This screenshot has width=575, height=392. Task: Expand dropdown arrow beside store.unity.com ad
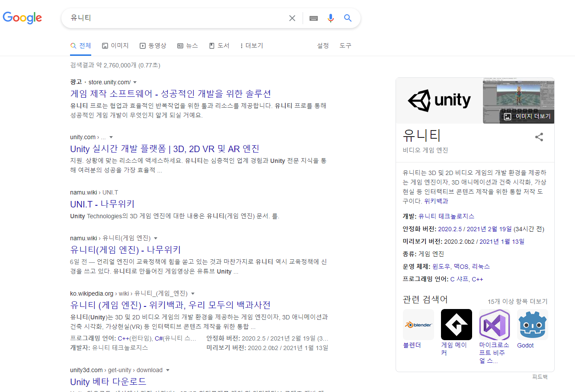(x=135, y=82)
